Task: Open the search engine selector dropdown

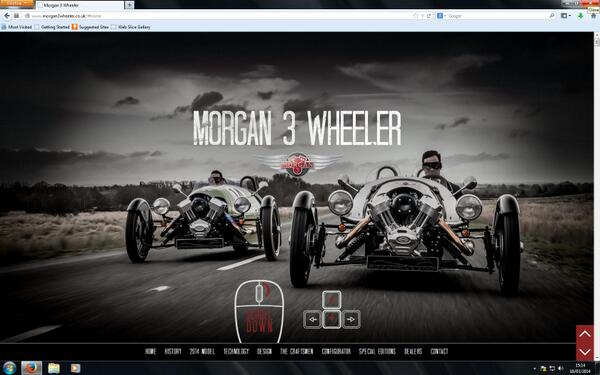Action: pyautogui.click(x=441, y=16)
